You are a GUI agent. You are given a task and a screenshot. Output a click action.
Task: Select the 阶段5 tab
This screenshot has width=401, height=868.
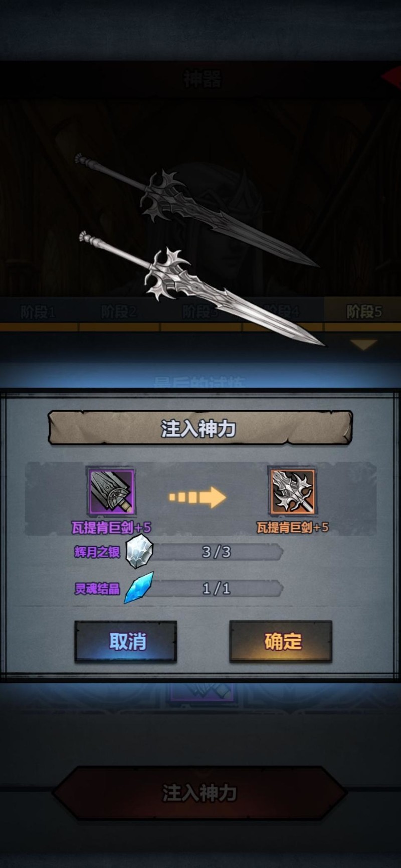pos(364,312)
